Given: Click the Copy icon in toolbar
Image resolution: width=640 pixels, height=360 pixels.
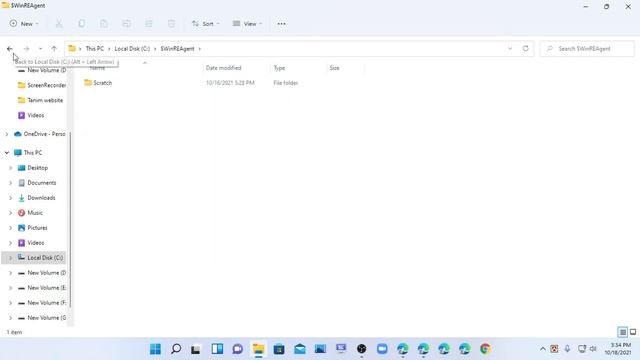Looking at the screenshot, I should pos(82,24).
